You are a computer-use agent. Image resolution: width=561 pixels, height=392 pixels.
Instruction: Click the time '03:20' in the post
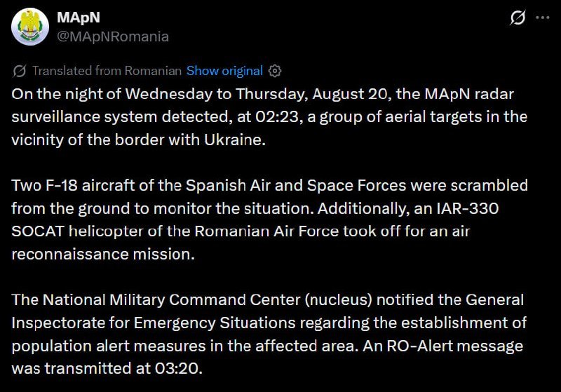(x=177, y=368)
